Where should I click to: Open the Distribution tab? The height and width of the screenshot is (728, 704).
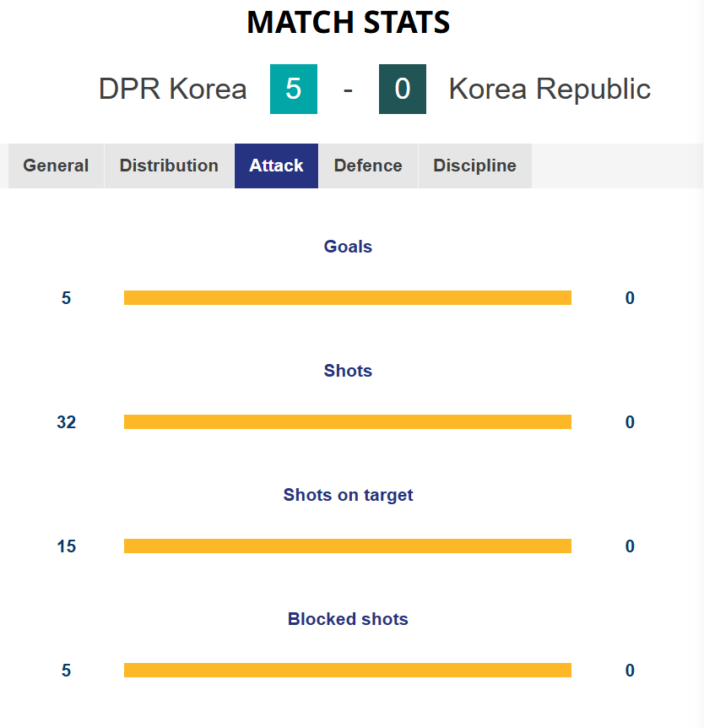(x=169, y=166)
